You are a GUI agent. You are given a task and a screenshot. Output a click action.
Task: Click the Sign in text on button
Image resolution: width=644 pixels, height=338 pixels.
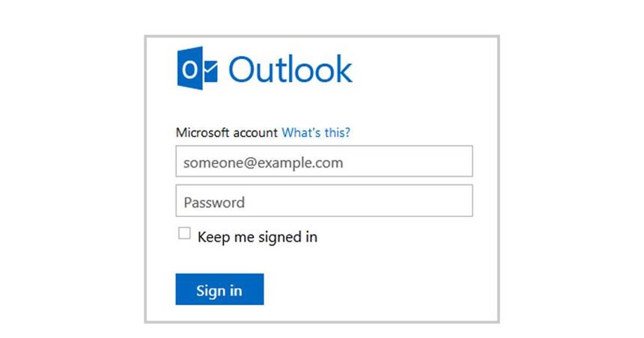[x=219, y=290]
